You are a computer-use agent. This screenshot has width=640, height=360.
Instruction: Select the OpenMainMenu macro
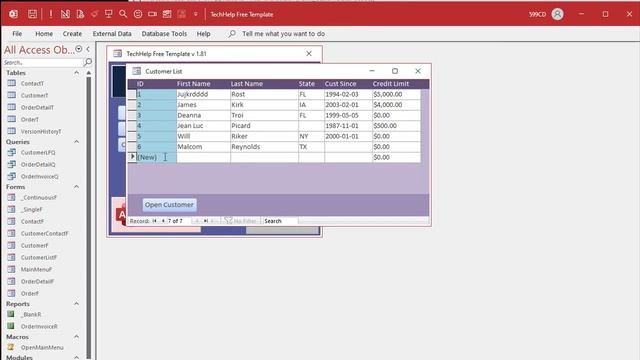pyautogui.click(x=42, y=347)
